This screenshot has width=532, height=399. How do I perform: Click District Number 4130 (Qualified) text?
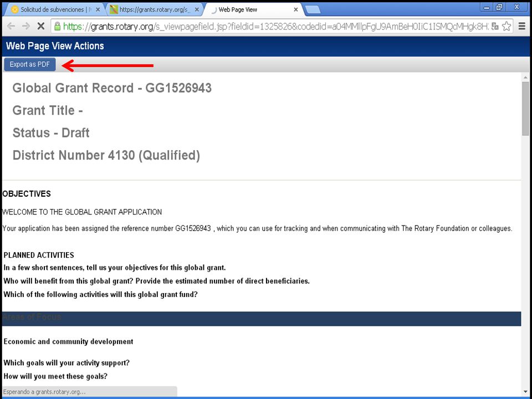point(106,155)
